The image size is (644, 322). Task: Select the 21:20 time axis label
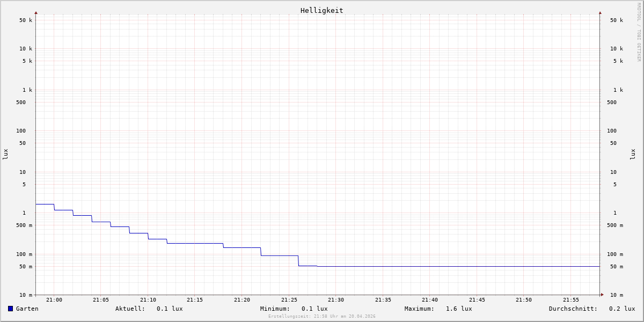(x=242, y=300)
